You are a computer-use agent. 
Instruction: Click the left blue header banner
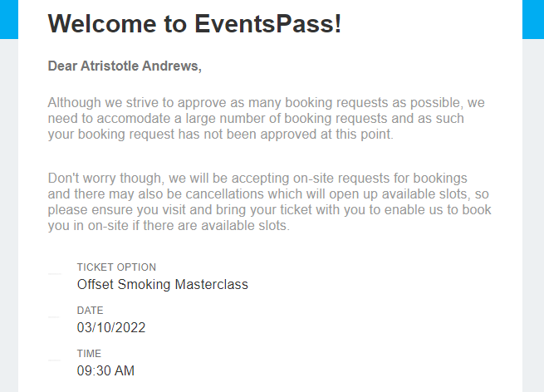9,19
